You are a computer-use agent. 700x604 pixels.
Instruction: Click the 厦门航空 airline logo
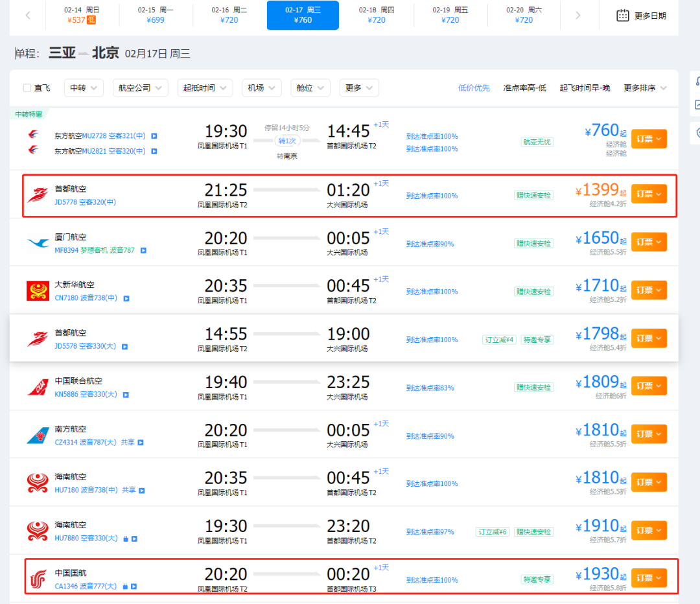(37, 241)
